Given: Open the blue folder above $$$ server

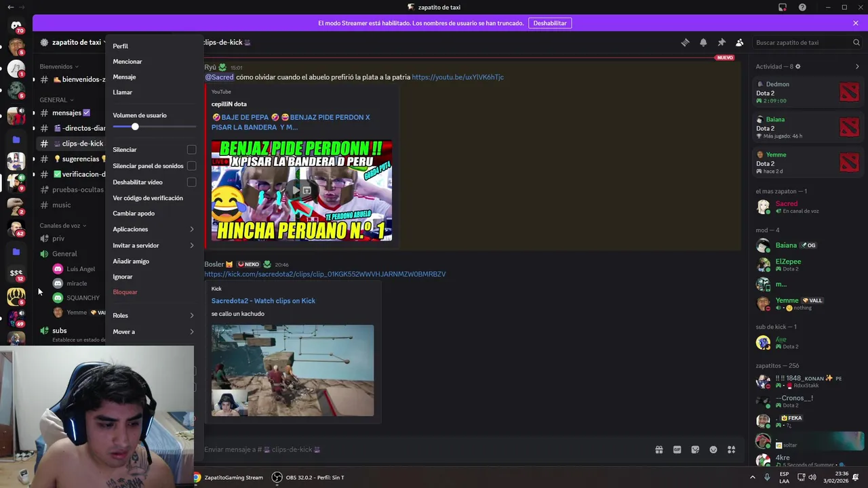Looking at the screenshot, I should click(16, 251).
